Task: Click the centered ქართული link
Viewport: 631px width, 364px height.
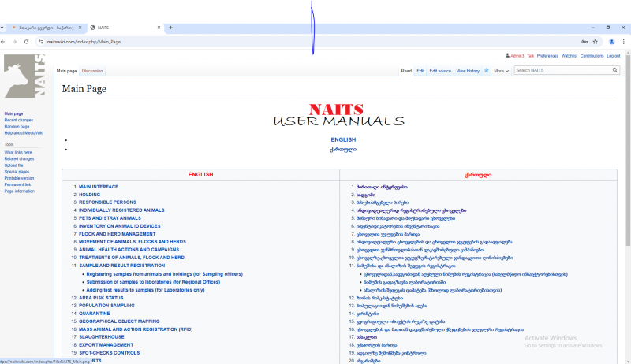Action: (x=343, y=150)
